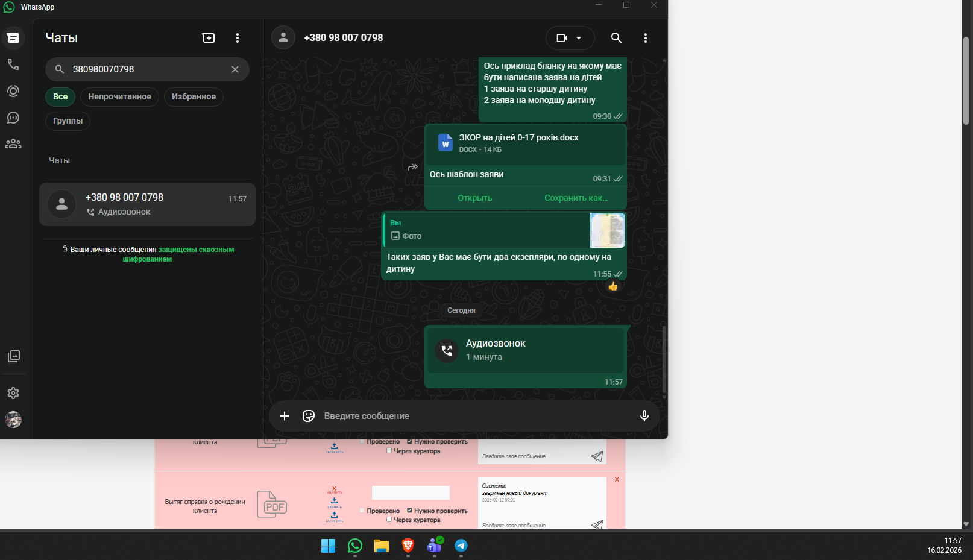Click the +380 98 007 0798 header name
Viewport: 973px width, 560px height.
[344, 37]
